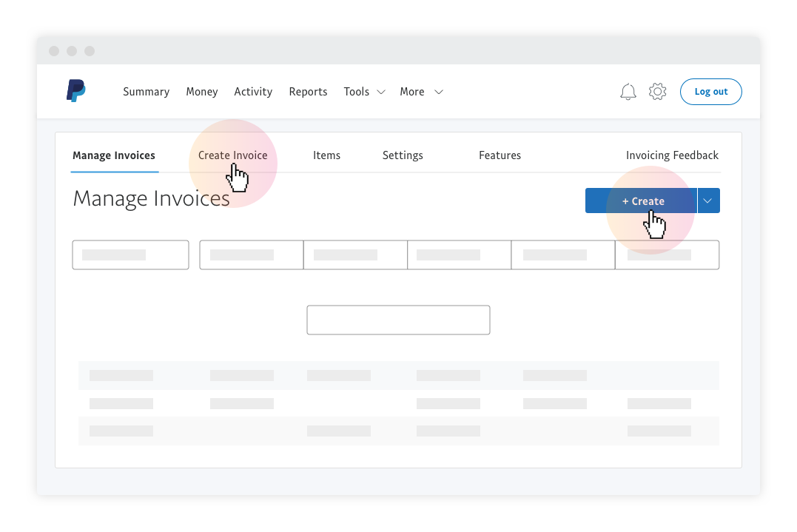Click the Log out button

[710, 92]
